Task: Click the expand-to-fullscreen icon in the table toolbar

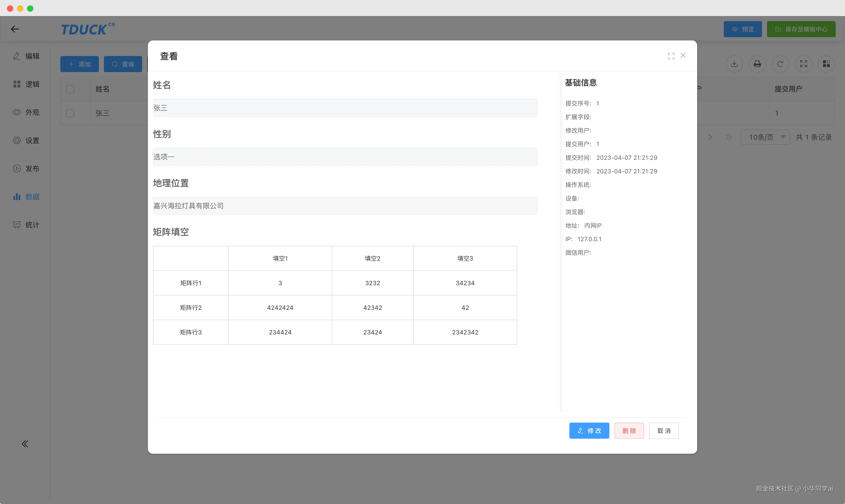Action: click(804, 64)
